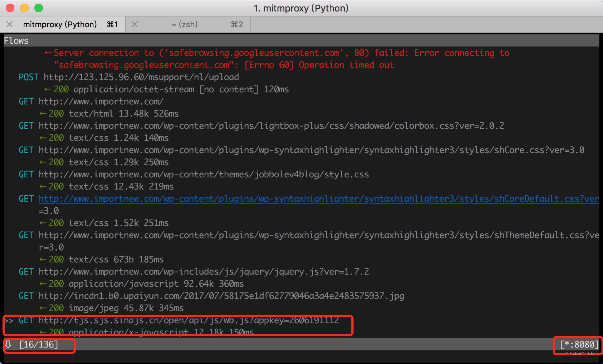
Task: Select the sinajs.cn wb.js appkey flow
Action: pyautogui.click(x=188, y=320)
